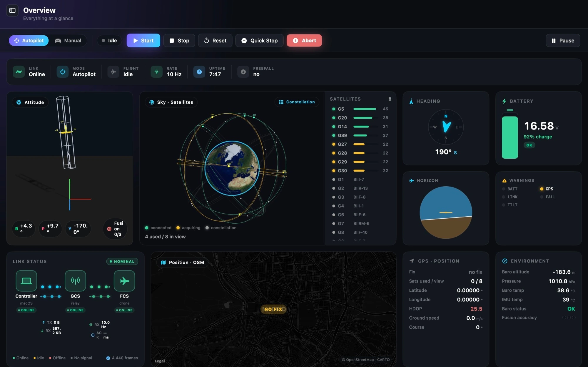Click the NO FIX map badge

(x=273, y=309)
